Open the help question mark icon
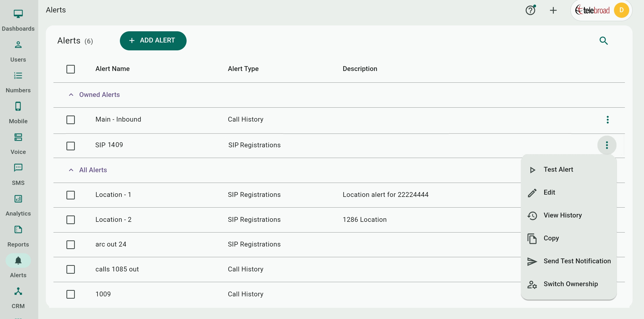The height and width of the screenshot is (319, 644). (x=530, y=10)
